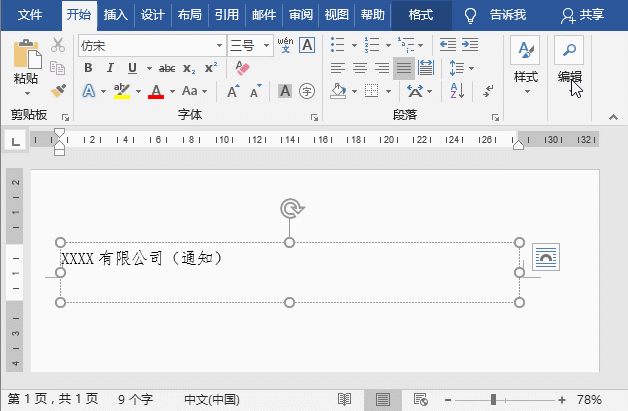Adjust the zoom slider handle

[493, 399]
